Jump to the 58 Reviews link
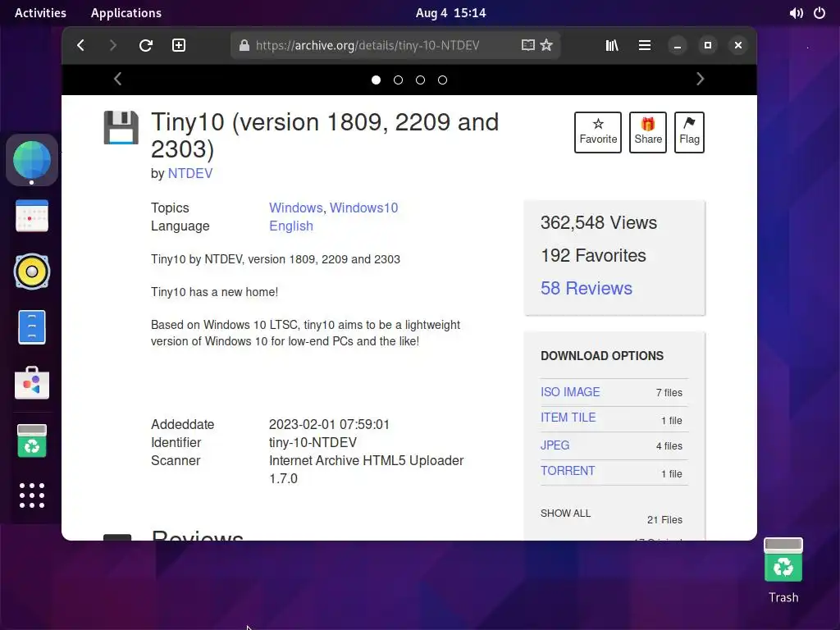This screenshot has height=630, width=840. 586,288
